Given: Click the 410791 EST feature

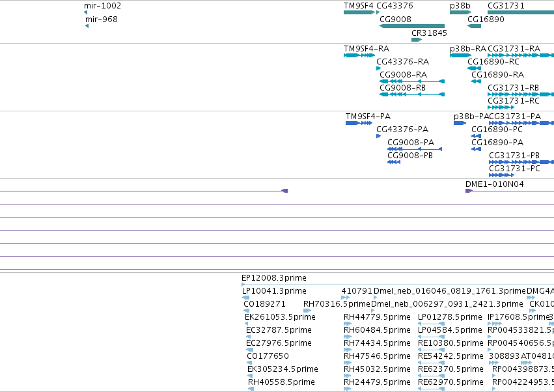Looking at the screenshot, I should (346, 298).
